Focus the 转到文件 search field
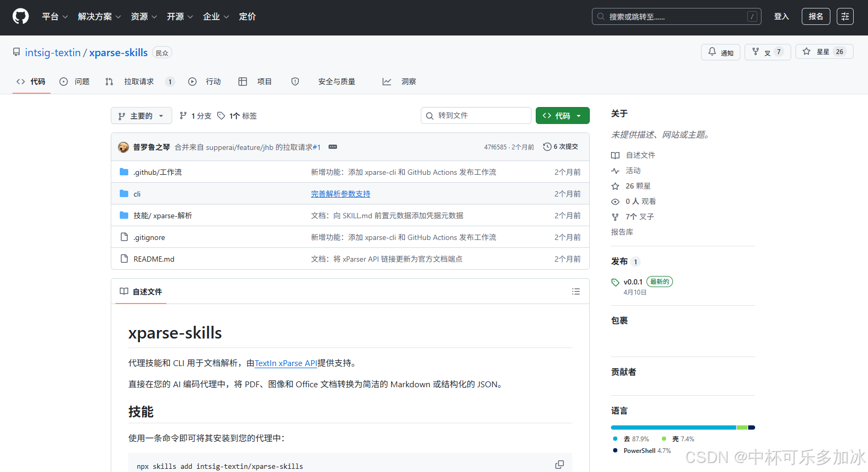868x472 pixels. click(476, 115)
